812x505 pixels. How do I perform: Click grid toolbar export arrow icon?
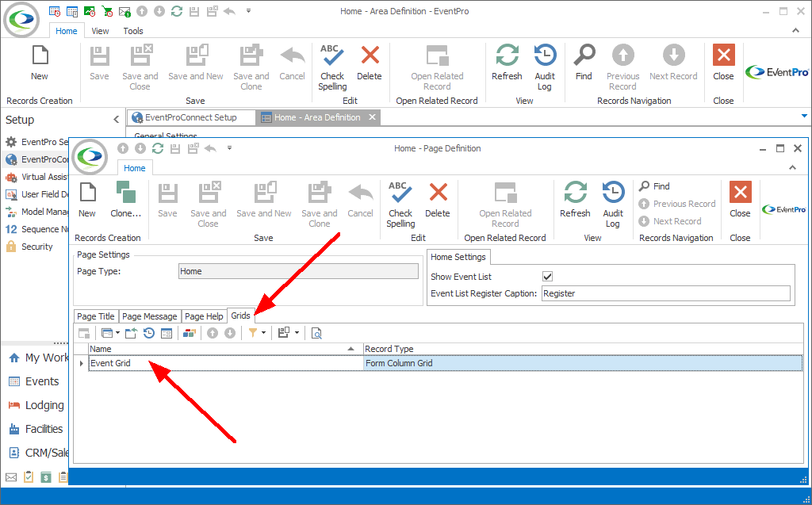131,333
